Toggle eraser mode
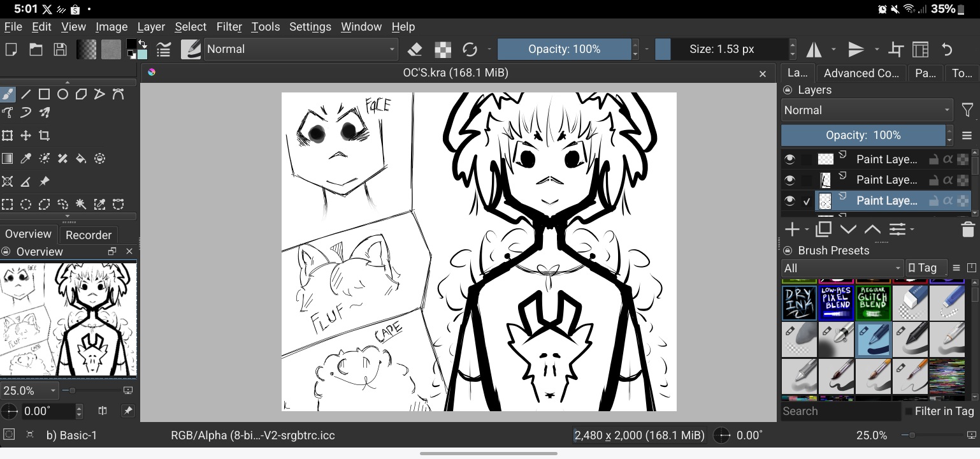Image resolution: width=980 pixels, height=459 pixels. [x=415, y=50]
